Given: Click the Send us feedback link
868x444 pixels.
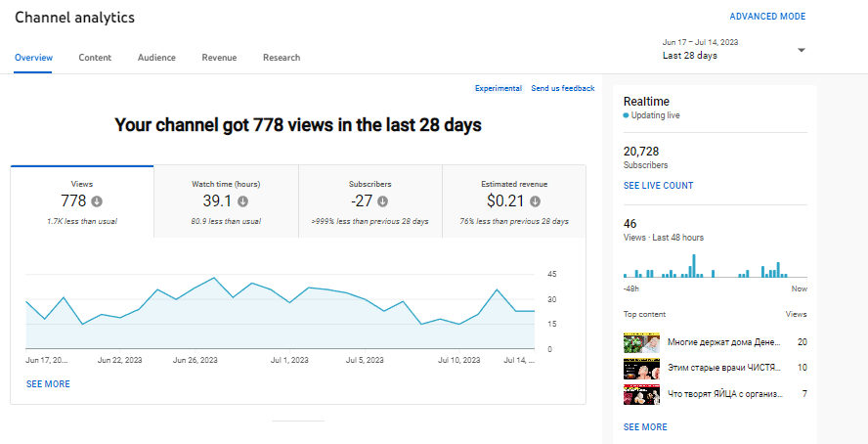Looking at the screenshot, I should pos(562,89).
